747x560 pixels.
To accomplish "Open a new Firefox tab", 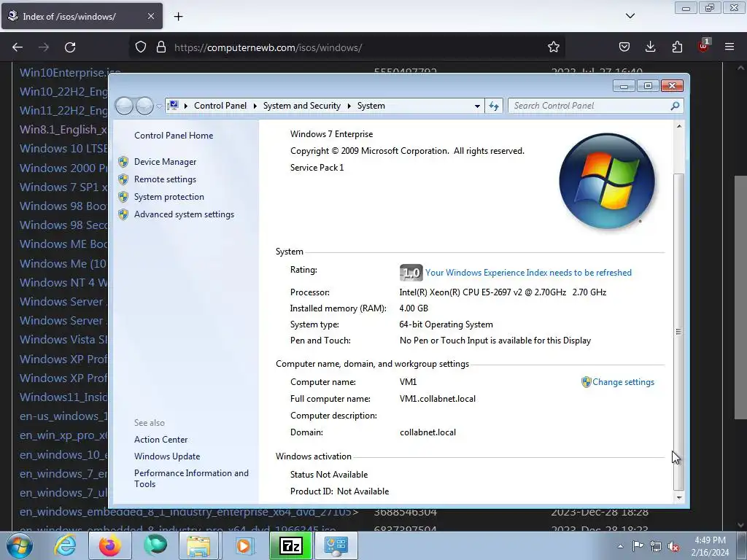I will (x=178, y=17).
